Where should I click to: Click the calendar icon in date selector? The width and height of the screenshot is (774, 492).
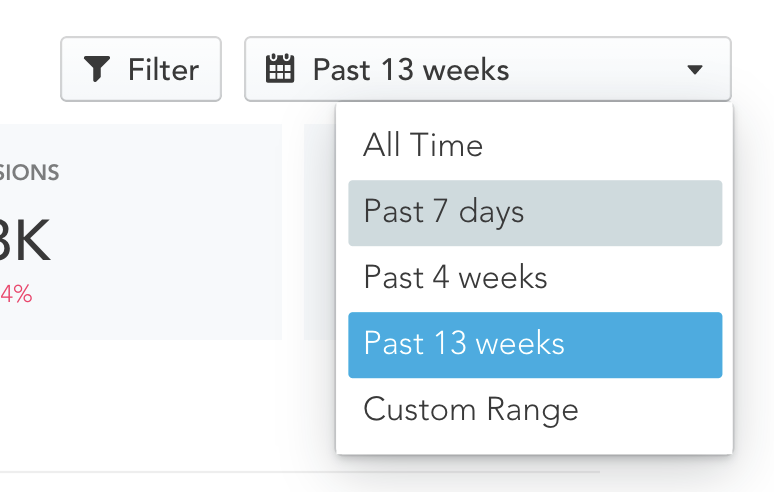click(280, 69)
